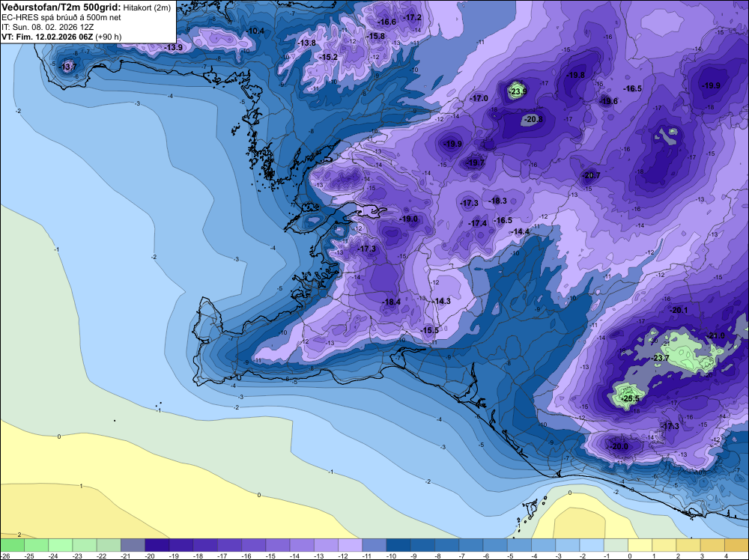749x560 pixels.
Task: Click the -18.4 temperature label
Action: 391,302
